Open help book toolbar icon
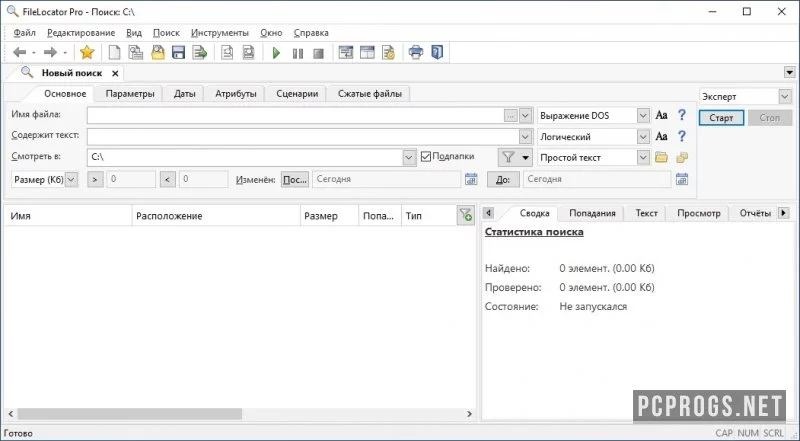The width and height of the screenshot is (800, 441). (x=437, y=52)
